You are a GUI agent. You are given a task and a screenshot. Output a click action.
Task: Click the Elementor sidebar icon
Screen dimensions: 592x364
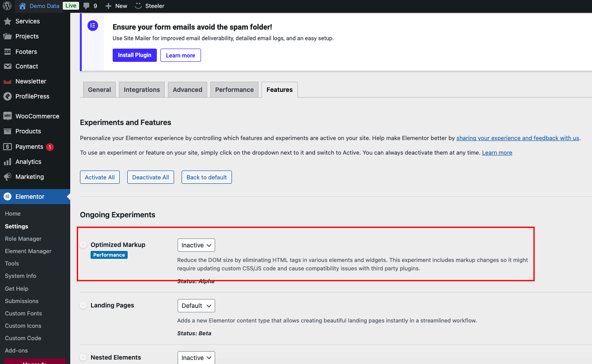coord(8,197)
